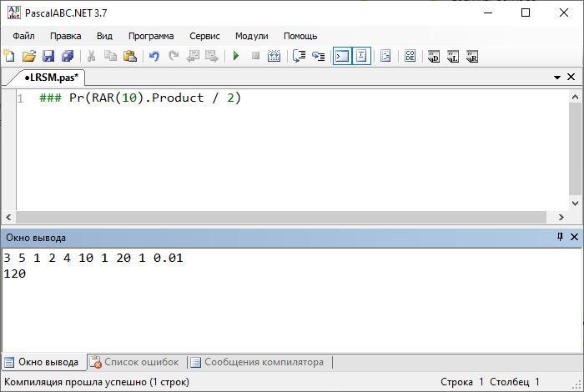Save the file with floppy disk icon
584x392 pixels.
tap(48, 56)
